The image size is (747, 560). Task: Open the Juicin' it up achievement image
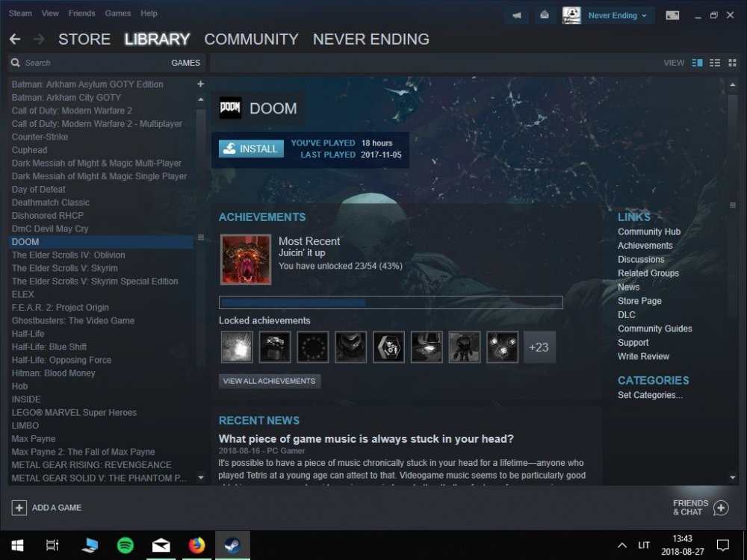(x=246, y=260)
